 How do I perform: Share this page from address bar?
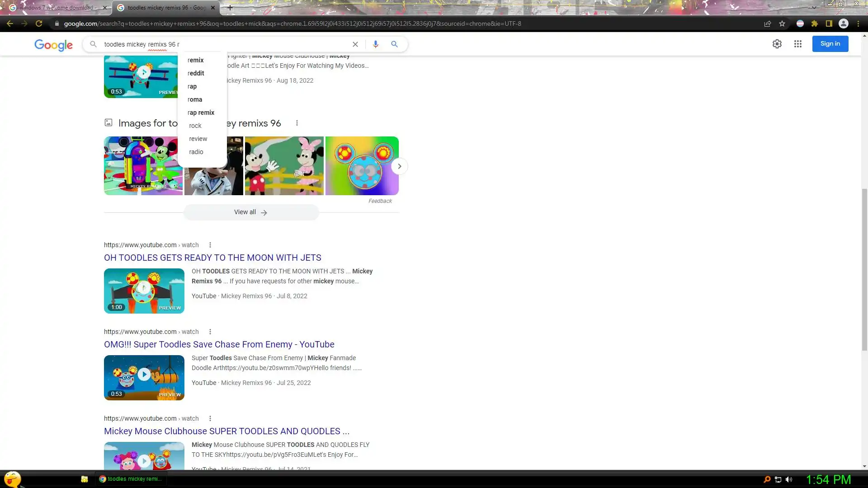767,23
